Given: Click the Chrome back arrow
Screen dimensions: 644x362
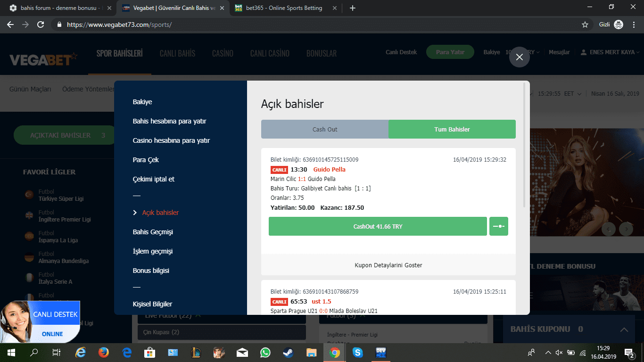Looking at the screenshot, I should click(10, 25).
